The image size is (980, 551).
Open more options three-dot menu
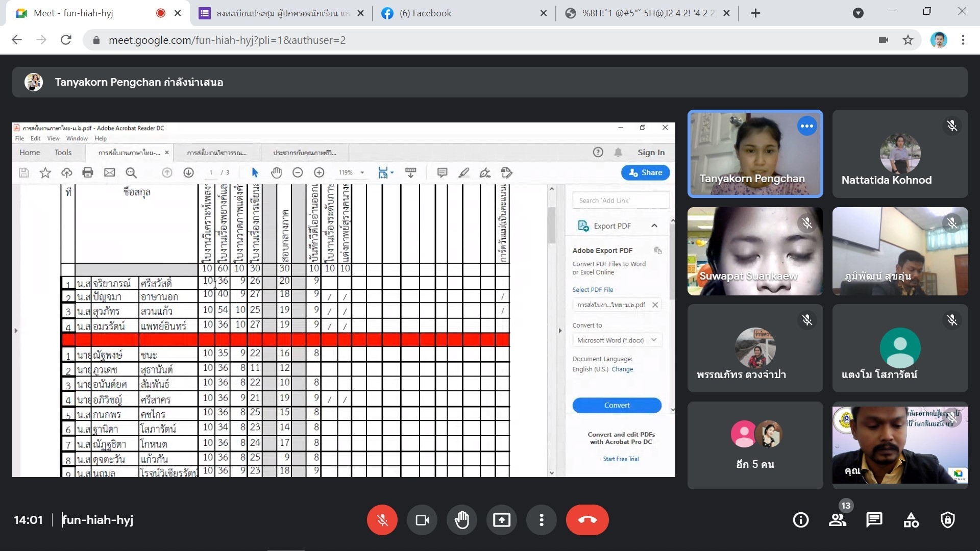(x=541, y=520)
